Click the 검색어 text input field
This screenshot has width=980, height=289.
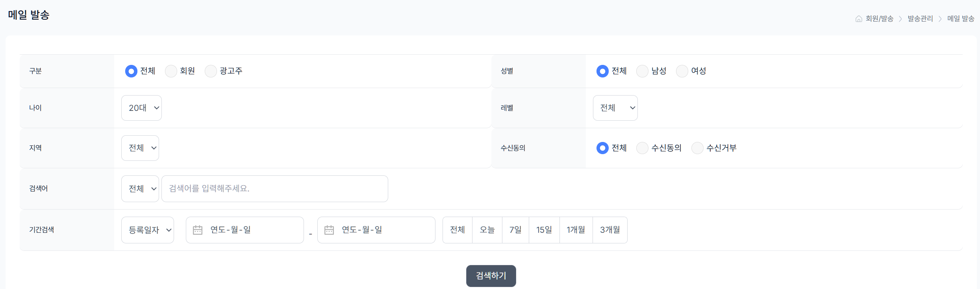[274, 188]
